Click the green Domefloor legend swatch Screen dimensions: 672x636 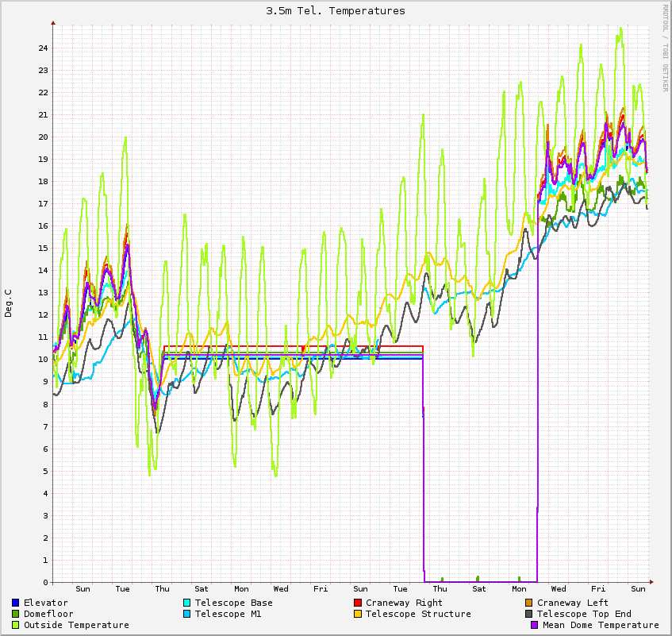tap(16, 614)
